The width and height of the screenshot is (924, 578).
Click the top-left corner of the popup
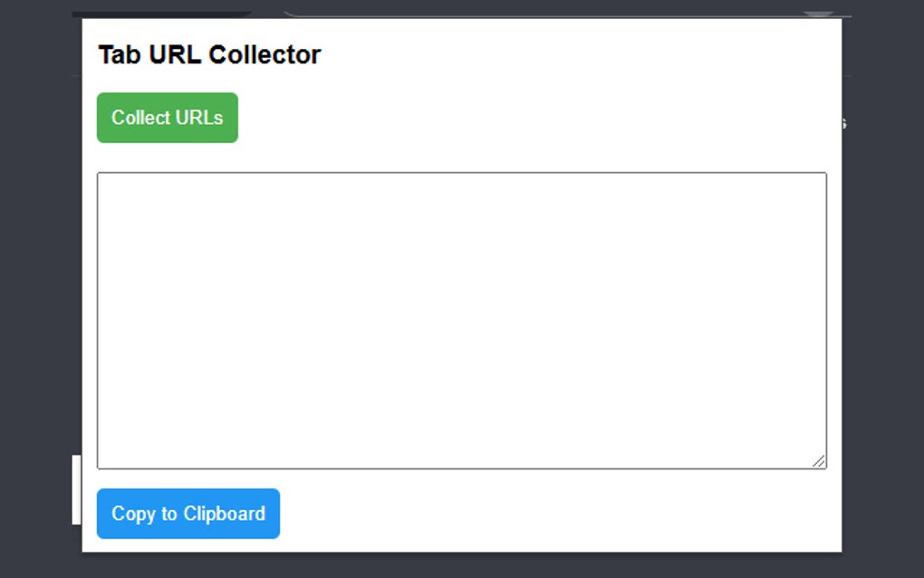86,23
